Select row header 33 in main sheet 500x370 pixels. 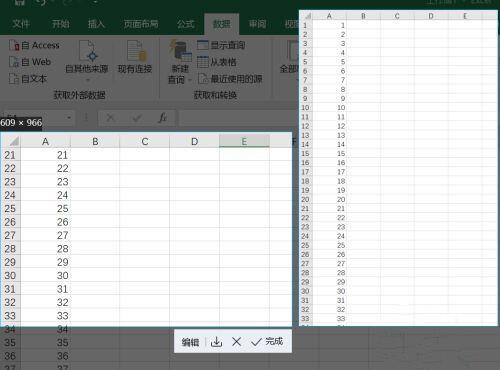click(x=10, y=316)
